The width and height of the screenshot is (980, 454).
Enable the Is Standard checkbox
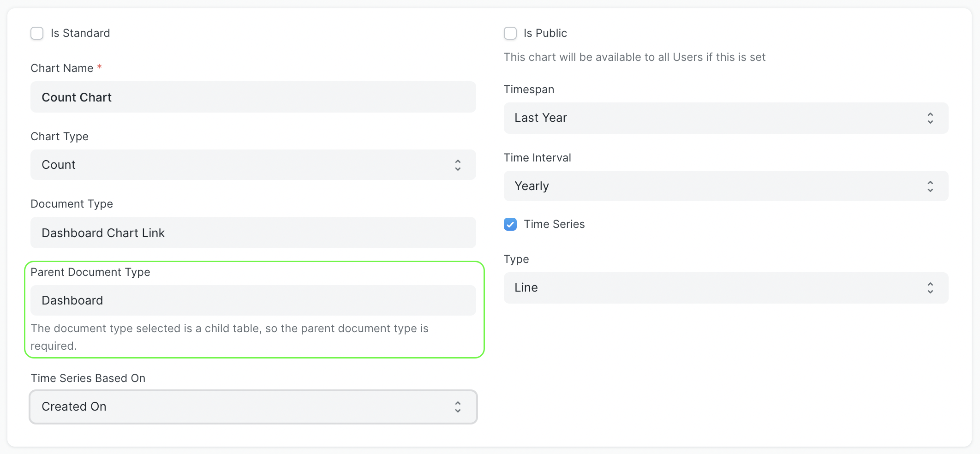click(37, 33)
